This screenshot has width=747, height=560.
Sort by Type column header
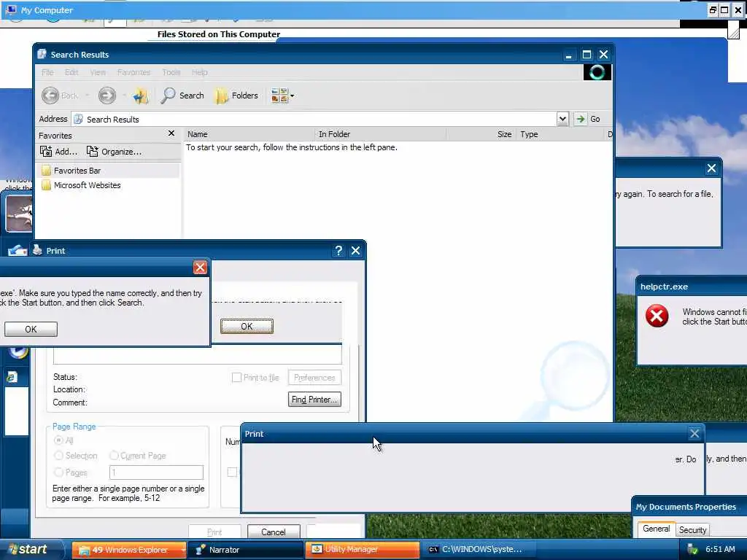click(560, 134)
